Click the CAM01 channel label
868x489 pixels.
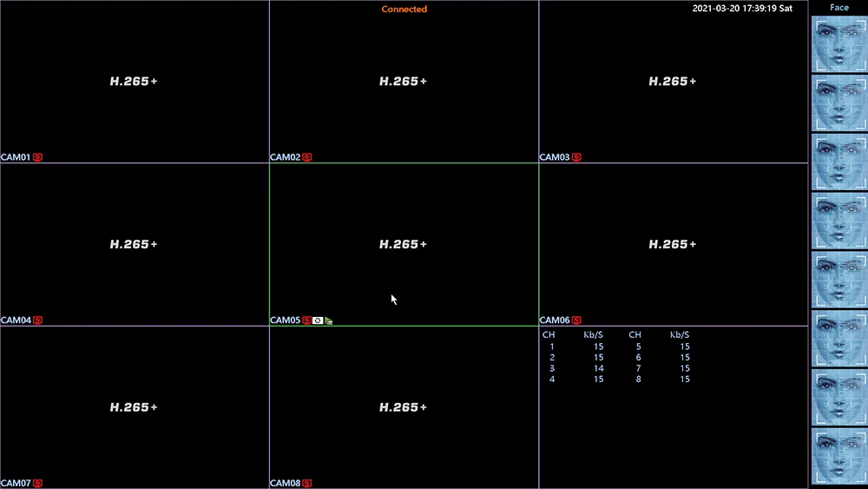click(x=16, y=157)
